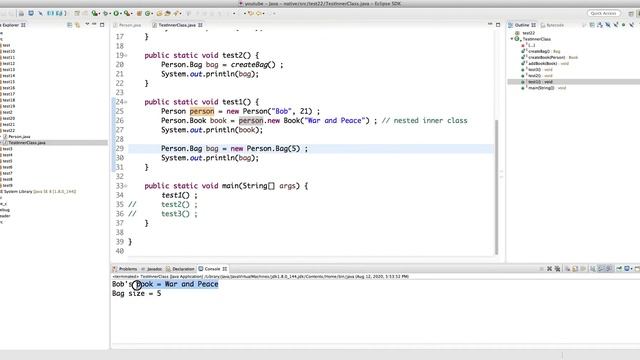Viewport: 640px width, 360px height.
Task: Select test3() in the Outline
Action: coord(537,70)
